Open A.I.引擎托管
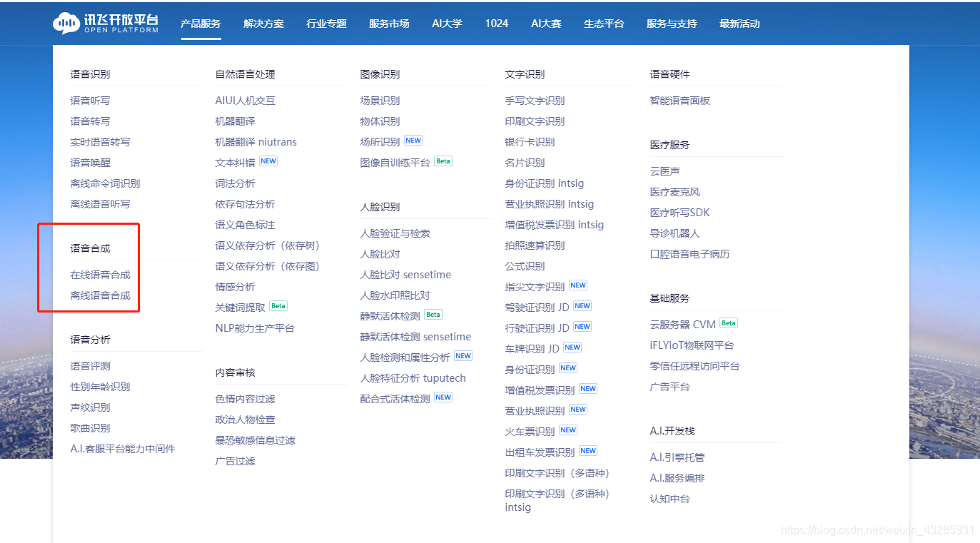 [x=677, y=457]
